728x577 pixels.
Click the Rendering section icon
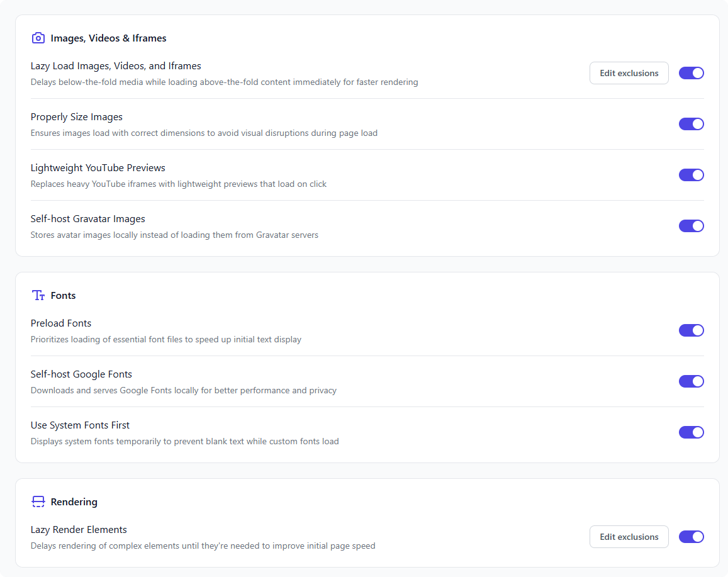[38, 501]
